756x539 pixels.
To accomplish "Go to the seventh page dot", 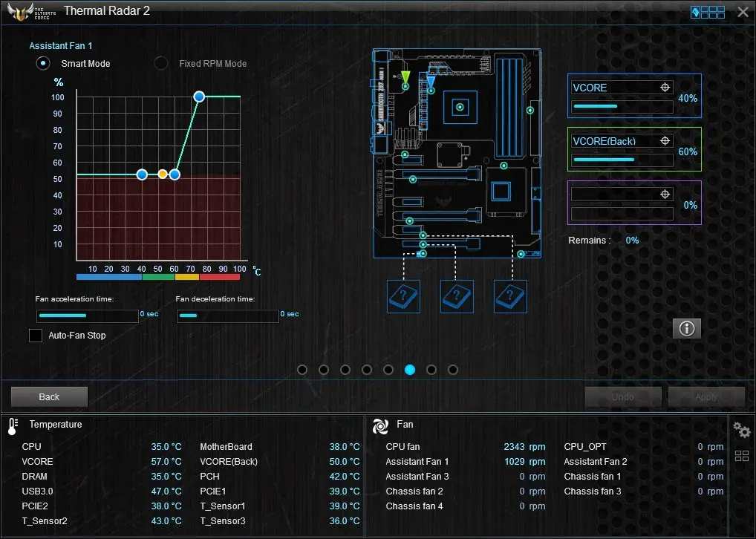I will [x=431, y=370].
